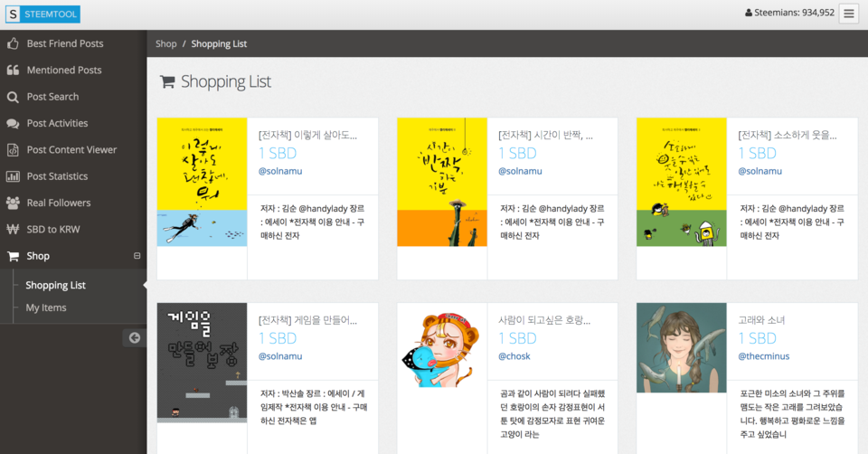Click the thumbs-up Best Friend Posts icon

pyautogui.click(x=13, y=43)
